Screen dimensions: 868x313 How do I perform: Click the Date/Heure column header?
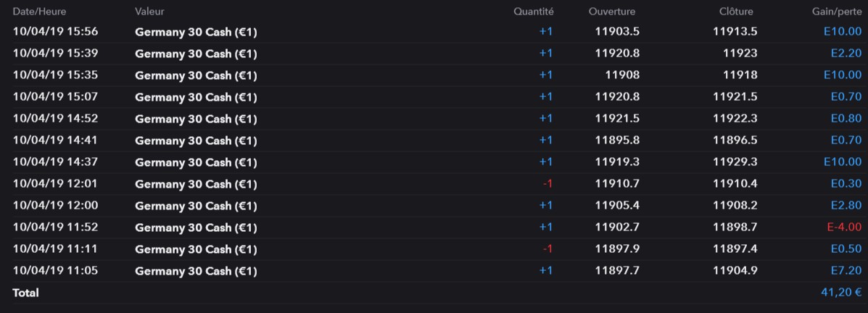[x=34, y=11]
